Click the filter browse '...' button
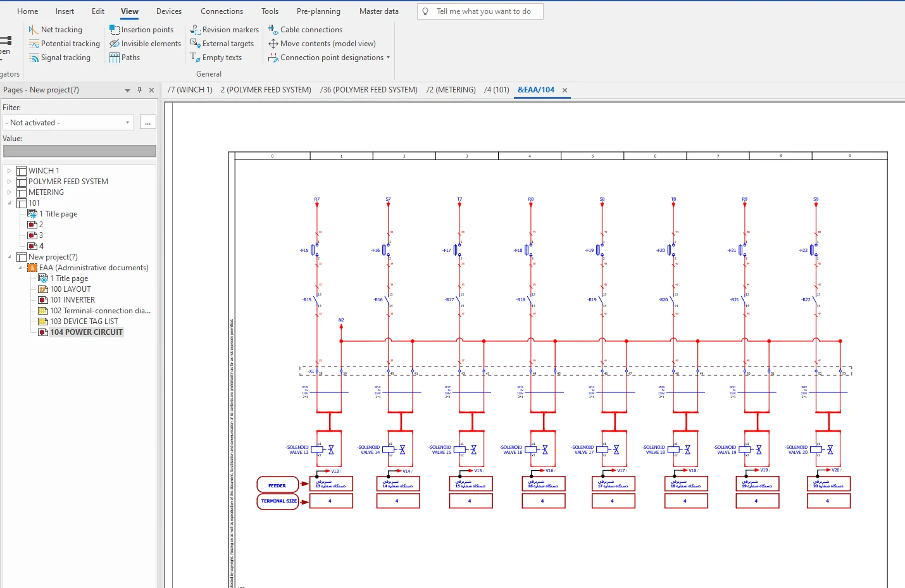The width and height of the screenshot is (905, 588). click(x=147, y=123)
